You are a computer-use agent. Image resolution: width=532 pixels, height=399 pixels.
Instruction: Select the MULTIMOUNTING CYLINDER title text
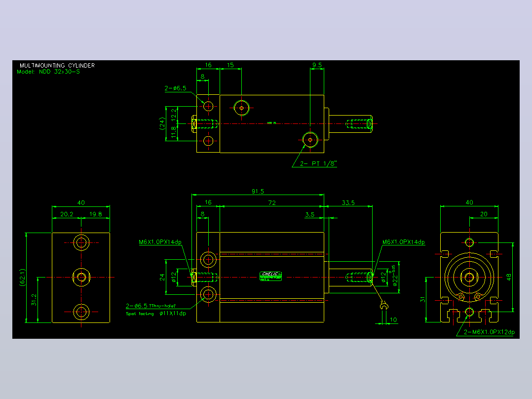tap(57, 65)
